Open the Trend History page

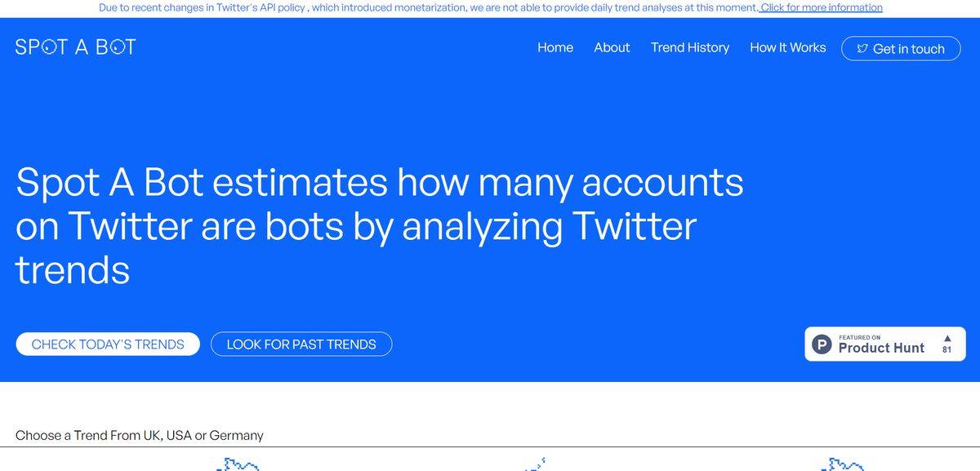point(690,47)
